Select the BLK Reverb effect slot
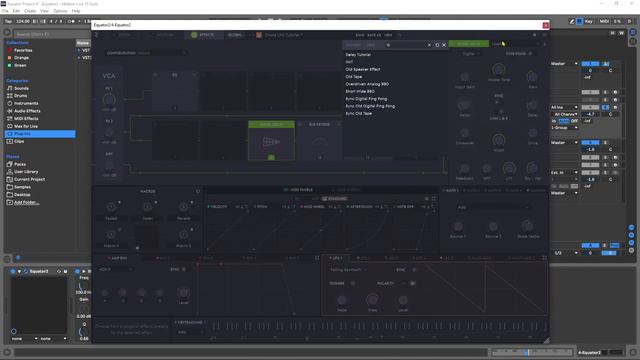The image size is (640, 360). pyautogui.click(x=319, y=140)
